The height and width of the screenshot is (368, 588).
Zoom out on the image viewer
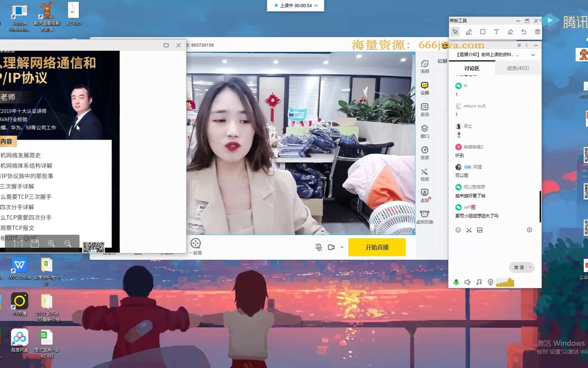(x=68, y=244)
